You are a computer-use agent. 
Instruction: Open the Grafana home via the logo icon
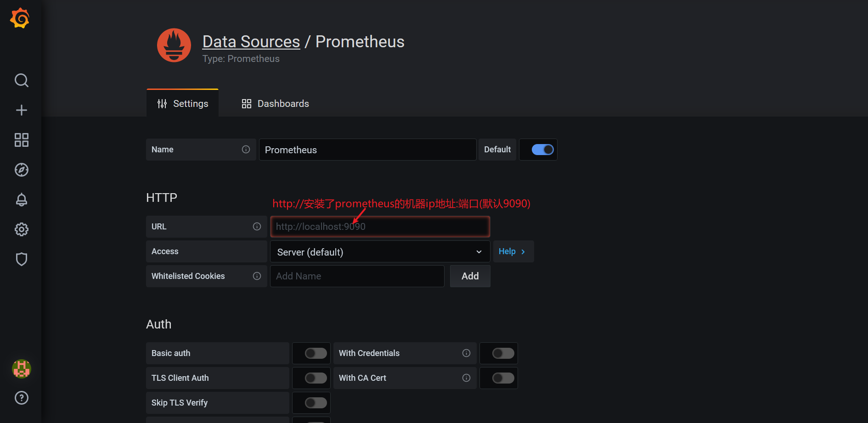click(20, 18)
